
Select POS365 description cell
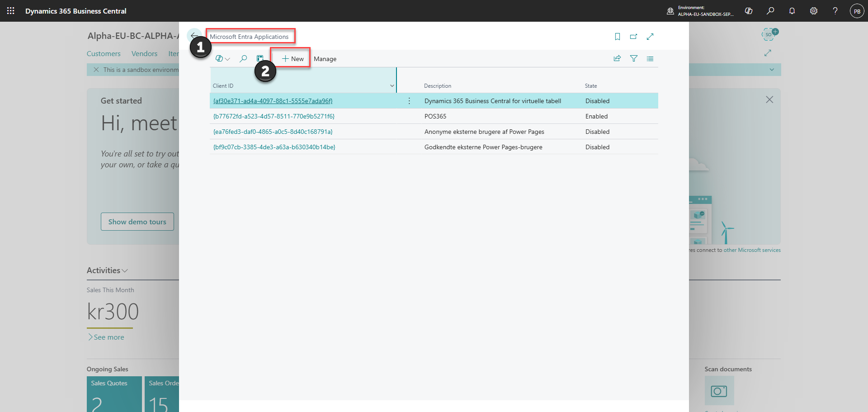435,116
